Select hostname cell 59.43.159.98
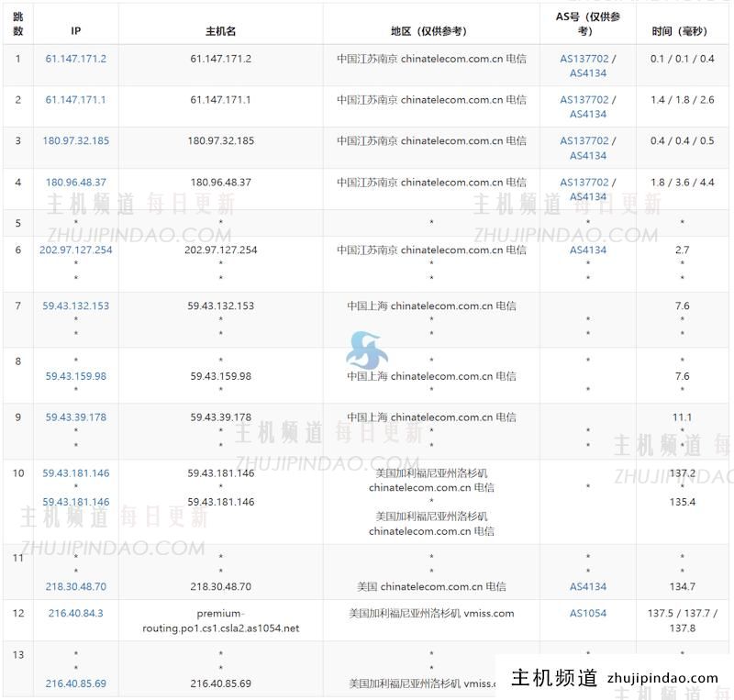 [220, 376]
